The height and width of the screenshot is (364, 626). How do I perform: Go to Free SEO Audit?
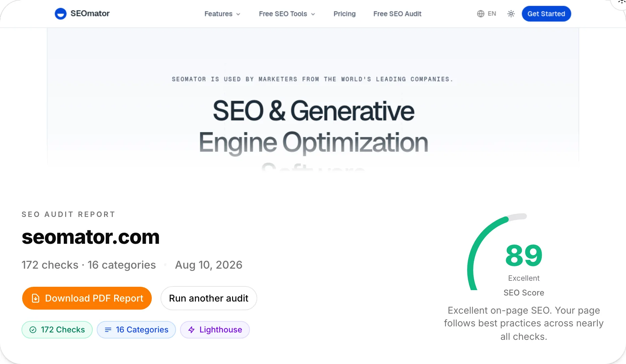(397, 14)
